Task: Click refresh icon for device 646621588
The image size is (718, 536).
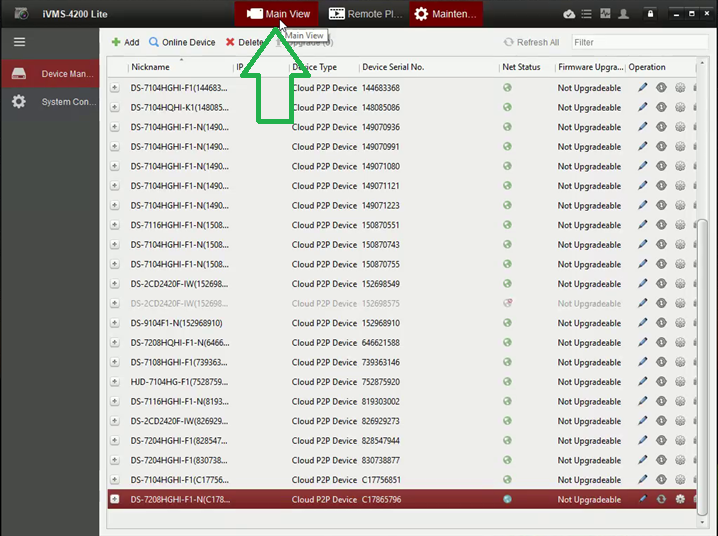Action: tap(661, 342)
